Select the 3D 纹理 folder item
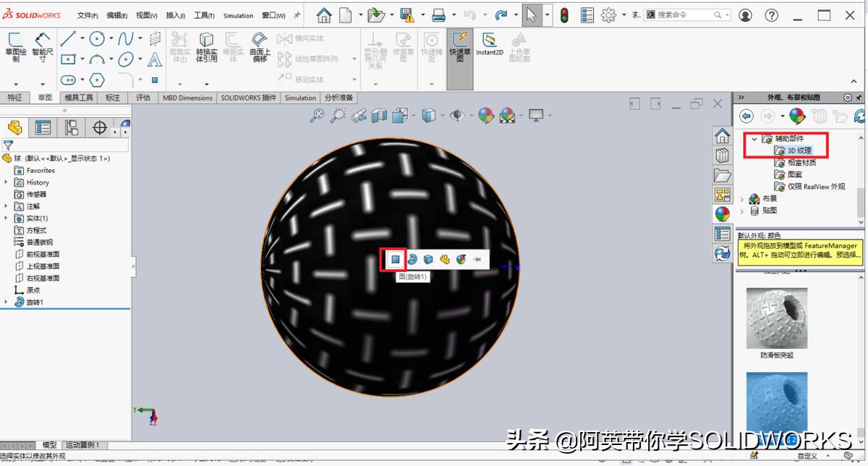 [x=797, y=150]
